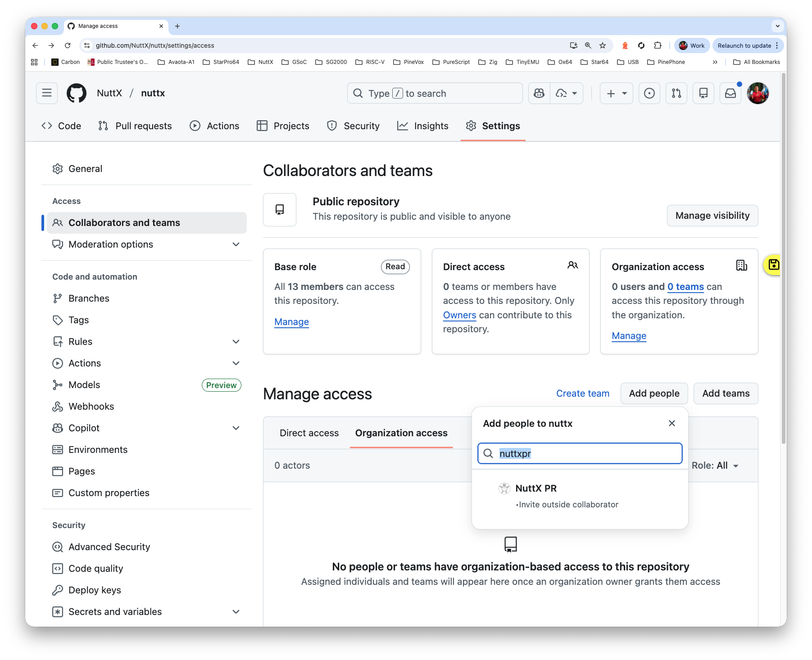Screen dimensions: 812x660
Task: Click the Manage visibility button
Action: pos(712,216)
